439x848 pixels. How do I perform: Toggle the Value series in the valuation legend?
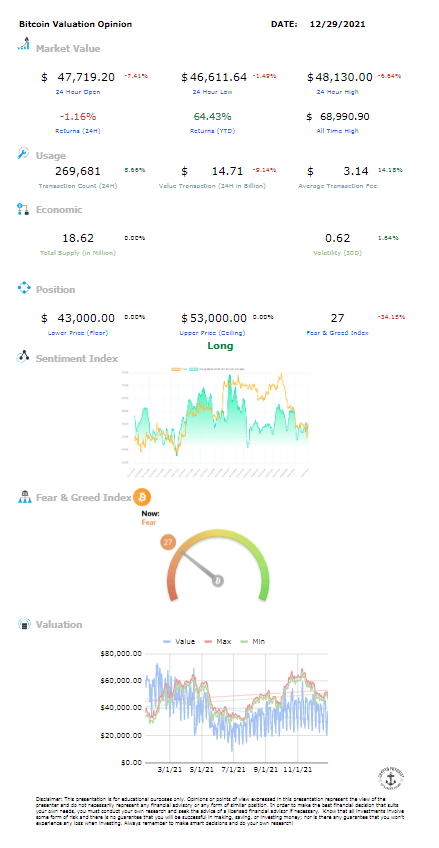[x=178, y=641]
